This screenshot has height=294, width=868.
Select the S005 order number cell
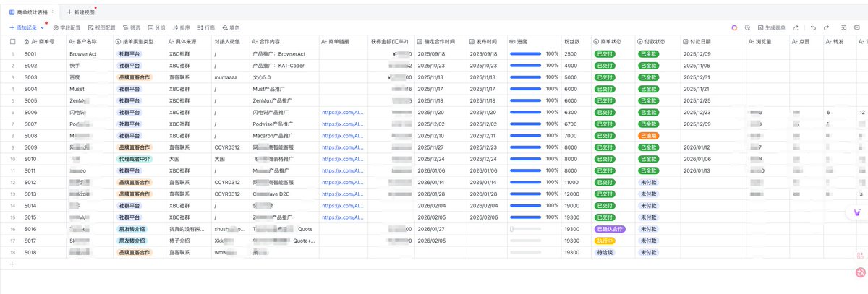[43, 100]
